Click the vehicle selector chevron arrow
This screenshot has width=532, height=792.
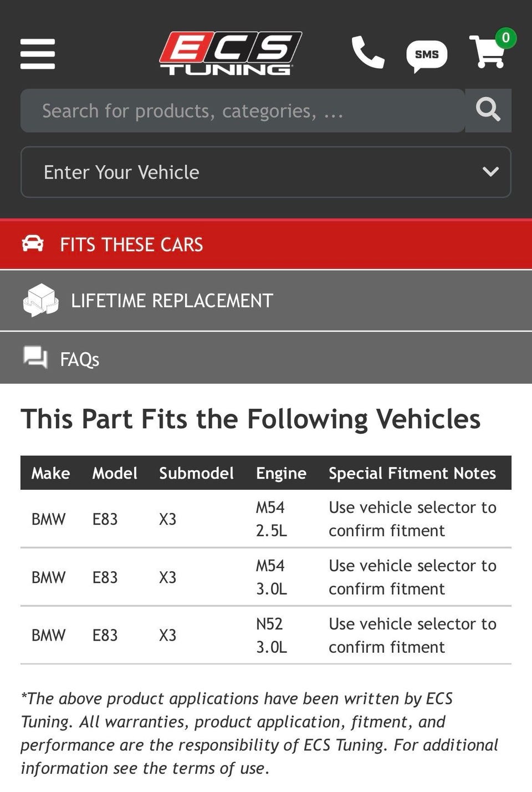(490, 172)
